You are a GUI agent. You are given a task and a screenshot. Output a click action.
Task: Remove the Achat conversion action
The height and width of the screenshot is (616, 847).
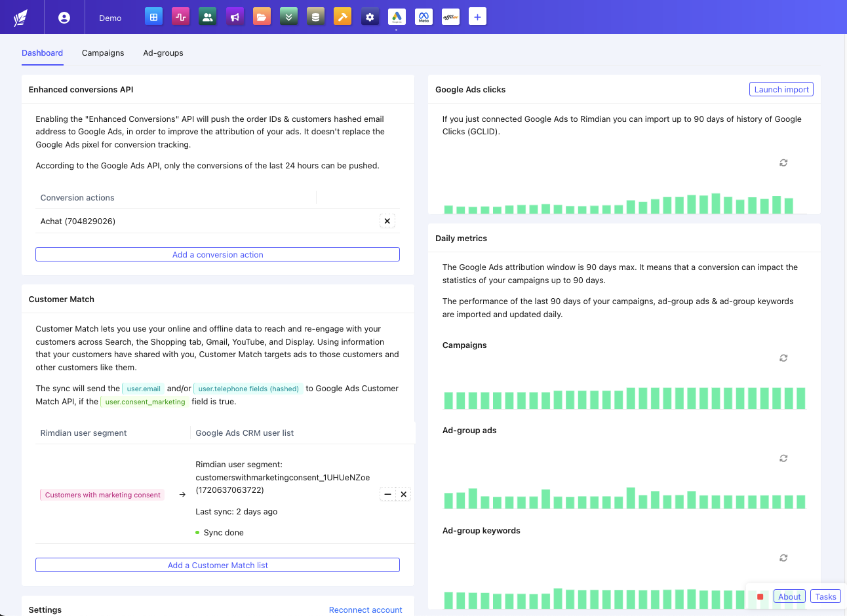(x=387, y=221)
